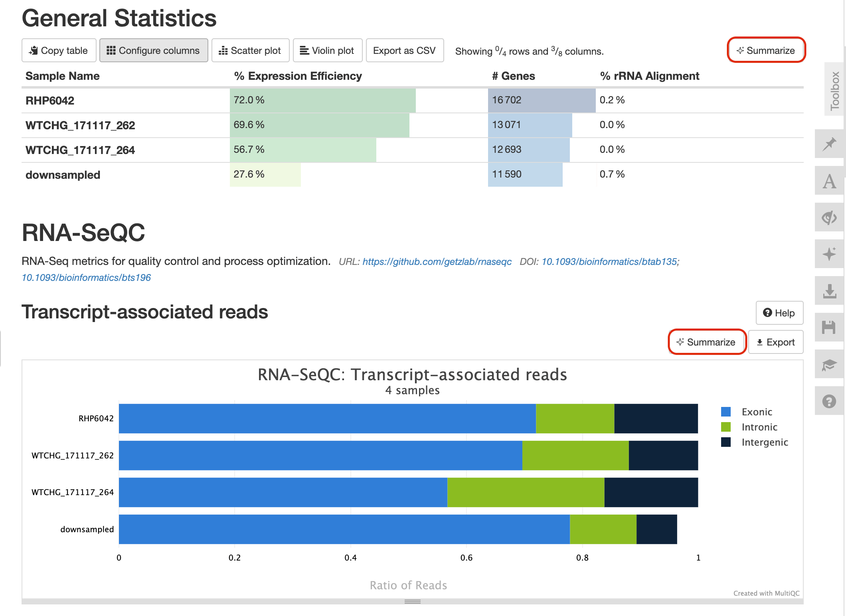The image size is (846, 616).
Task: Select the RHP6042 sample name
Action: (49, 101)
